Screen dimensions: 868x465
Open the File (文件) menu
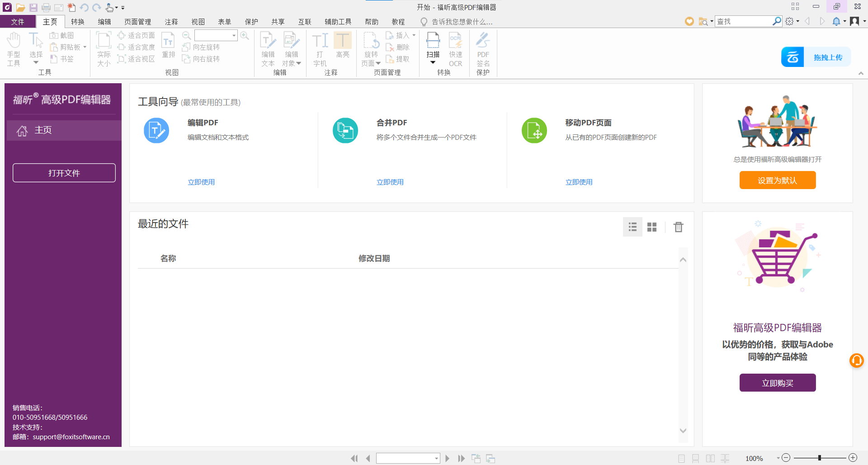pyautogui.click(x=18, y=22)
